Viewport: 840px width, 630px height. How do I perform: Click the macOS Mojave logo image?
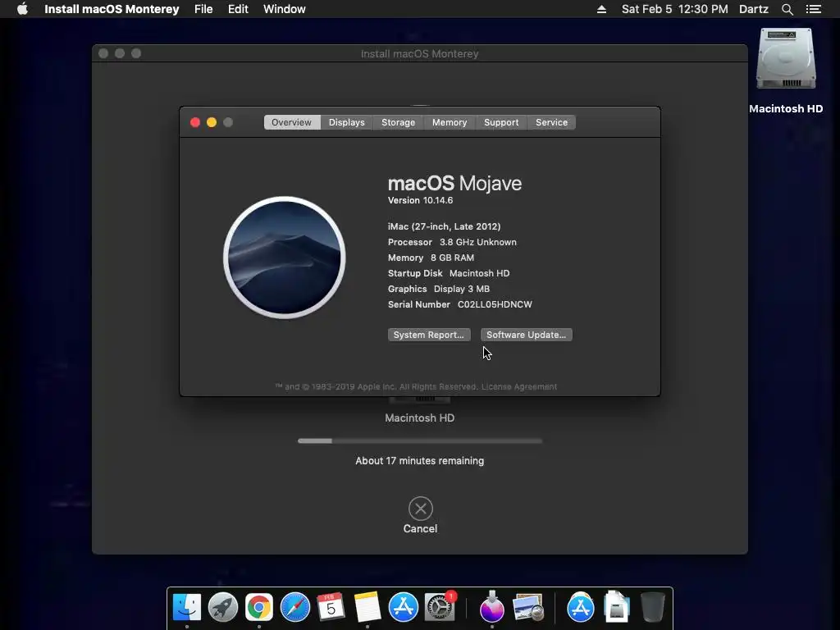(x=285, y=258)
